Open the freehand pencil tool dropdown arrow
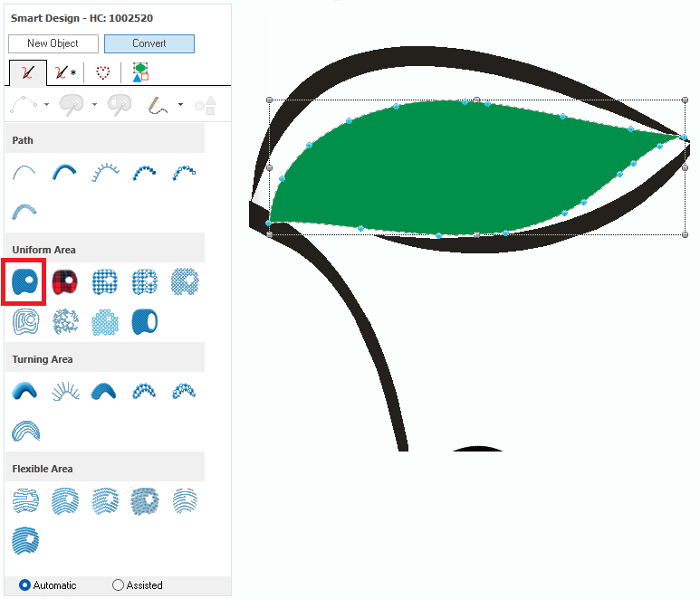This screenshot has width=700, height=599. 180,105
